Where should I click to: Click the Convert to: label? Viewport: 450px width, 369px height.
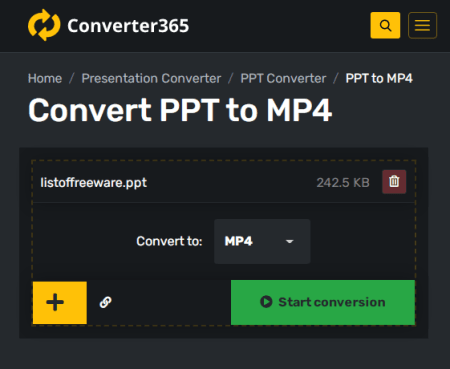tap(169, 241)
